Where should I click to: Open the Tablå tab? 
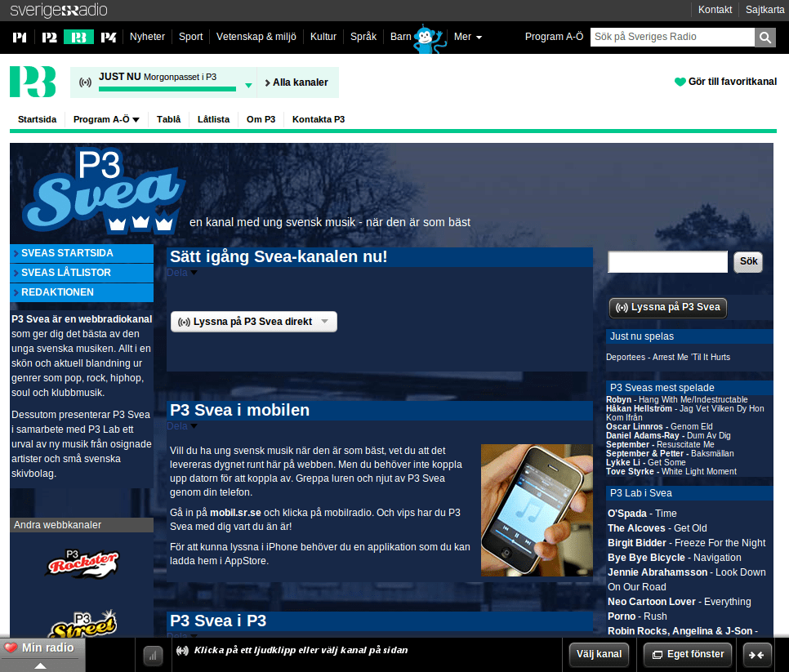click(x=168, y=119)
